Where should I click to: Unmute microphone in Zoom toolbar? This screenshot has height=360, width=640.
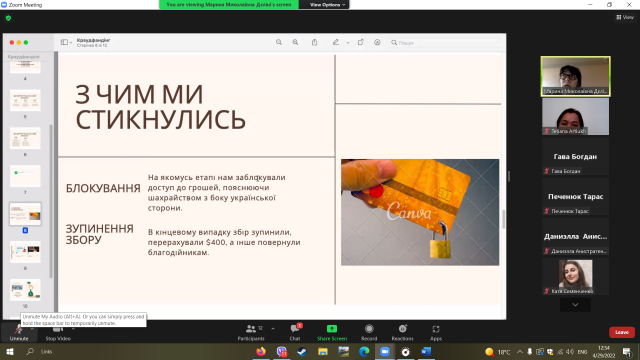pos(19,332)
